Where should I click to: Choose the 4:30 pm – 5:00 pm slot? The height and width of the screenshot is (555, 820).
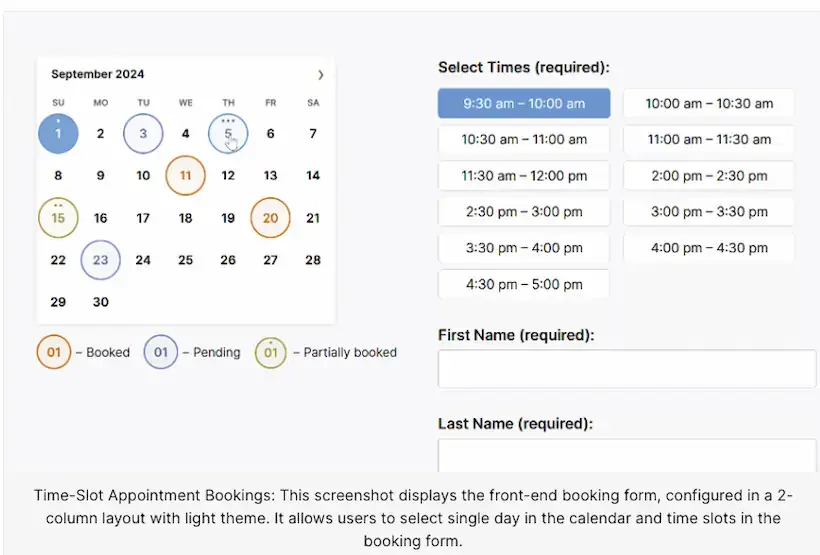524,284
